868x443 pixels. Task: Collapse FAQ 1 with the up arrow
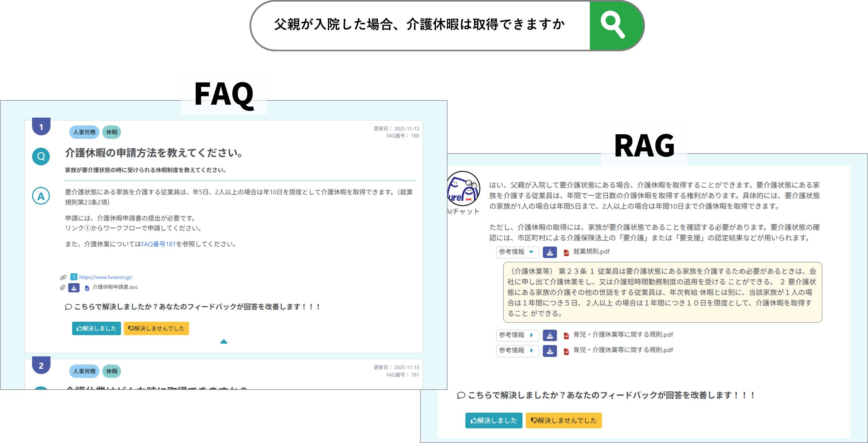coord(224,342)
